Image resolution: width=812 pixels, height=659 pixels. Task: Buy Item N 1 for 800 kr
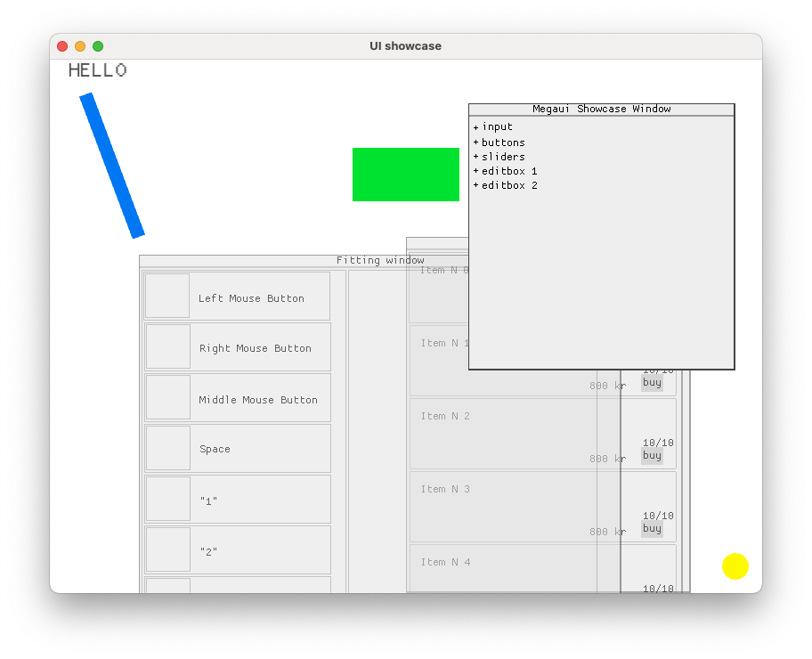(x=651, y=382)
